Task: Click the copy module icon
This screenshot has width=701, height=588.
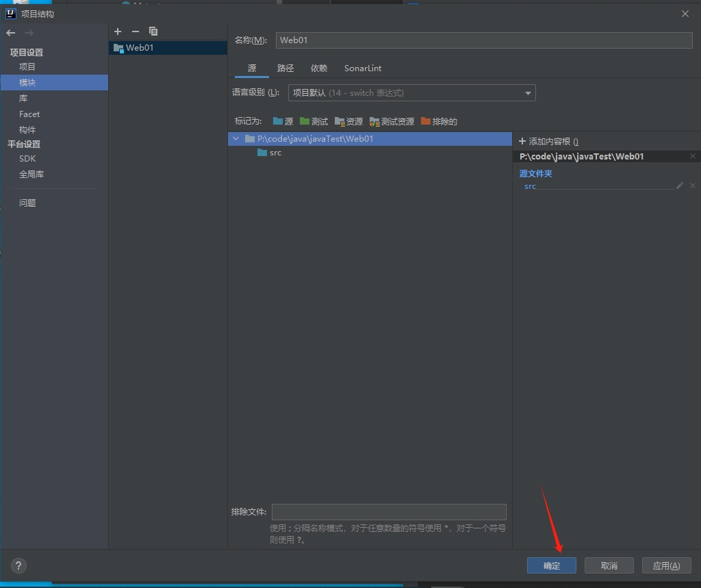Action: [x=153, y=31]
